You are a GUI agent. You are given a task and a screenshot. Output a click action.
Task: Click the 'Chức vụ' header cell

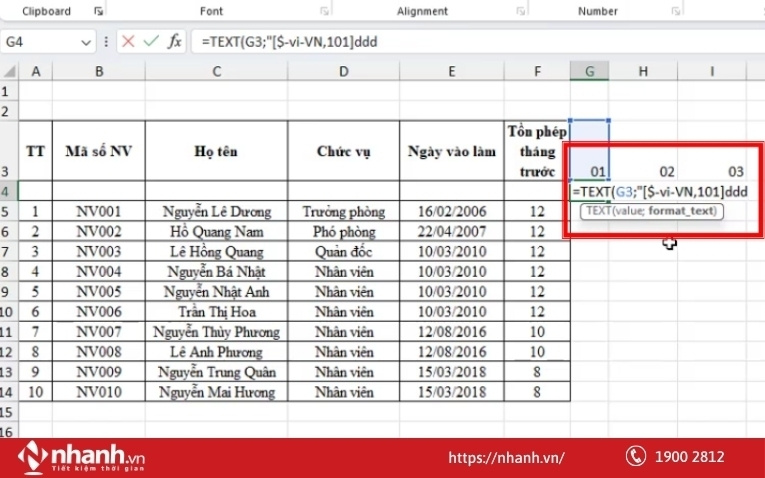pyautogui.click(x=343, y=151)
